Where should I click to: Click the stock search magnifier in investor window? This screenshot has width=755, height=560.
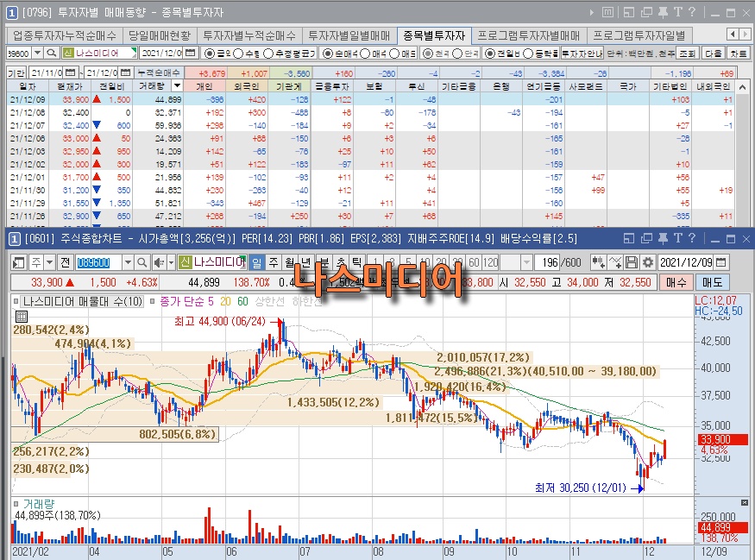(x=52, y=53)
